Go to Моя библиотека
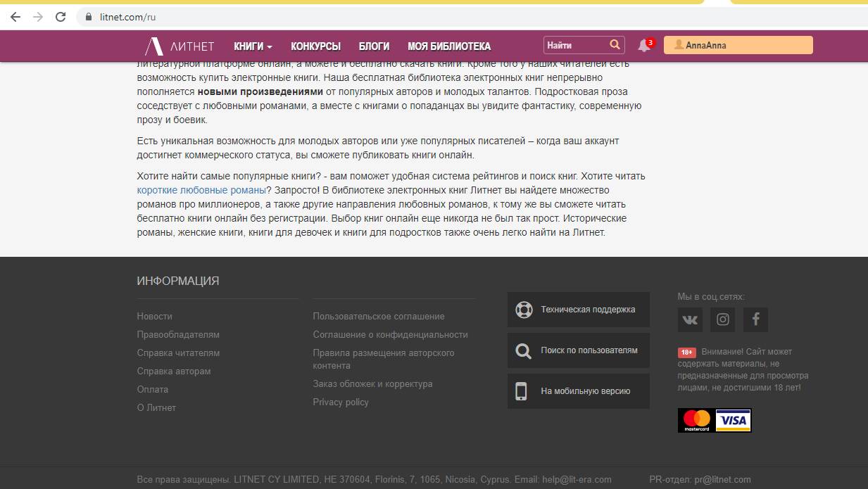 point(448,46)
